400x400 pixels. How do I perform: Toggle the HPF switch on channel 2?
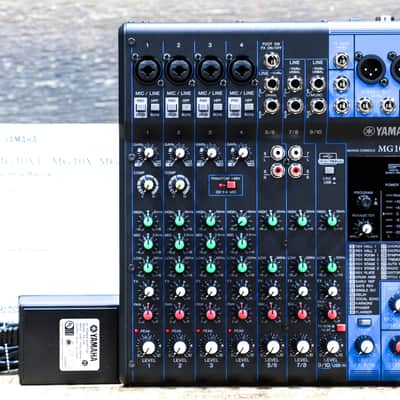(186, 107)
